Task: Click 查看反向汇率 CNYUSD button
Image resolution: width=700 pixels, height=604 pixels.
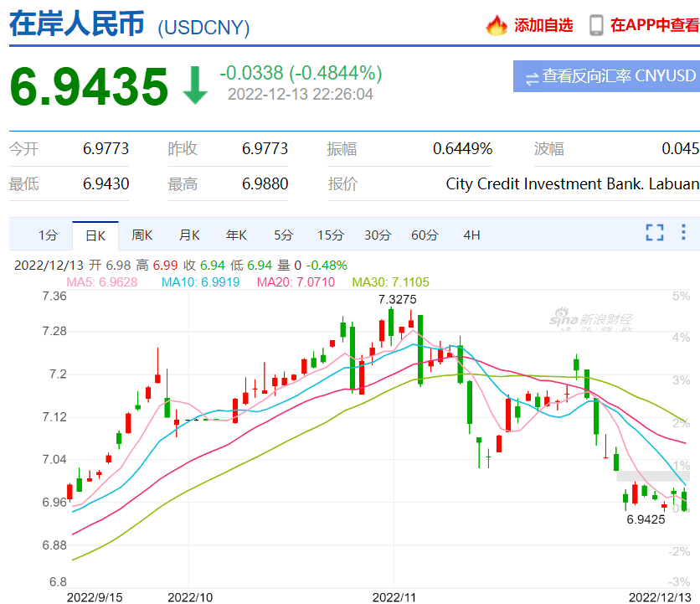Action: (607, 76)
